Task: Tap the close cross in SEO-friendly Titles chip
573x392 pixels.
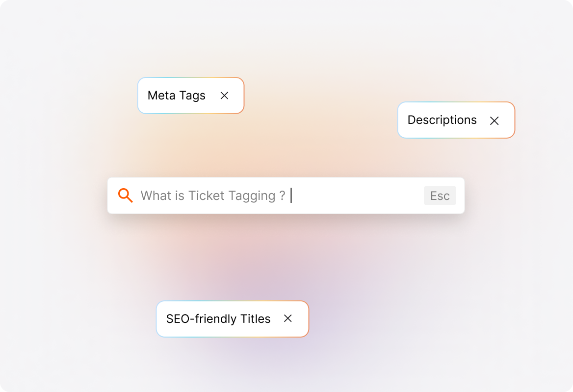Action: [288, 318]
